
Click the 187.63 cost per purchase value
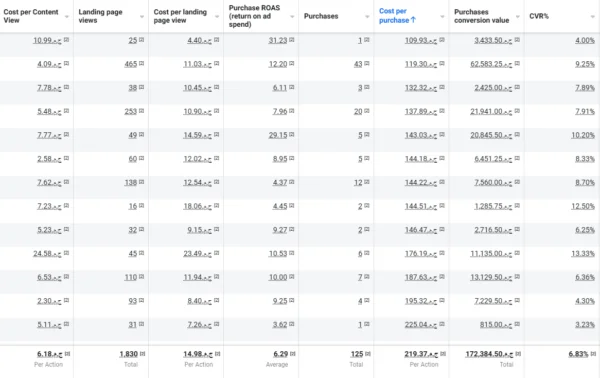coord(421,277)
